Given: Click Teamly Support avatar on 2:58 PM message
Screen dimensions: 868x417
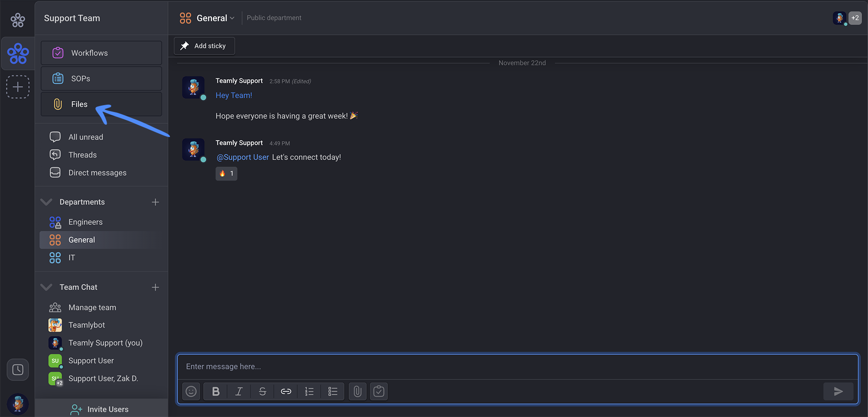Looking at the screenshot, I should pos(194,88).
